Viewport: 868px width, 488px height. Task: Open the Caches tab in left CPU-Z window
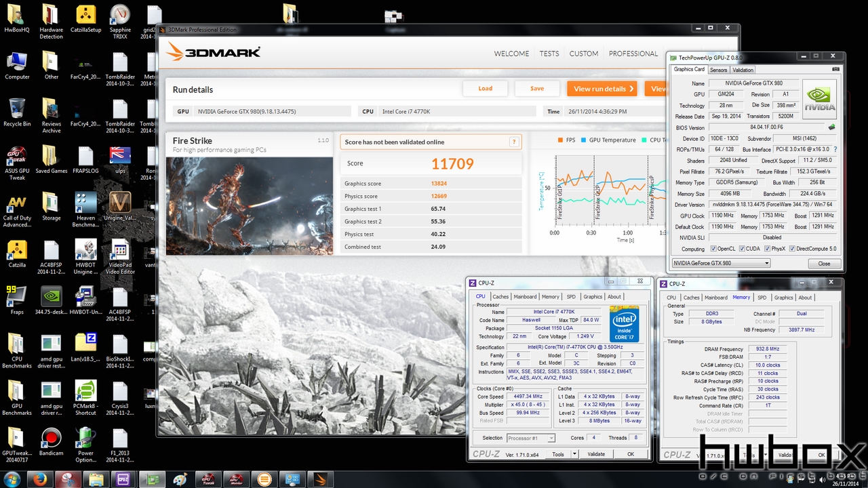tap(500, 297)
